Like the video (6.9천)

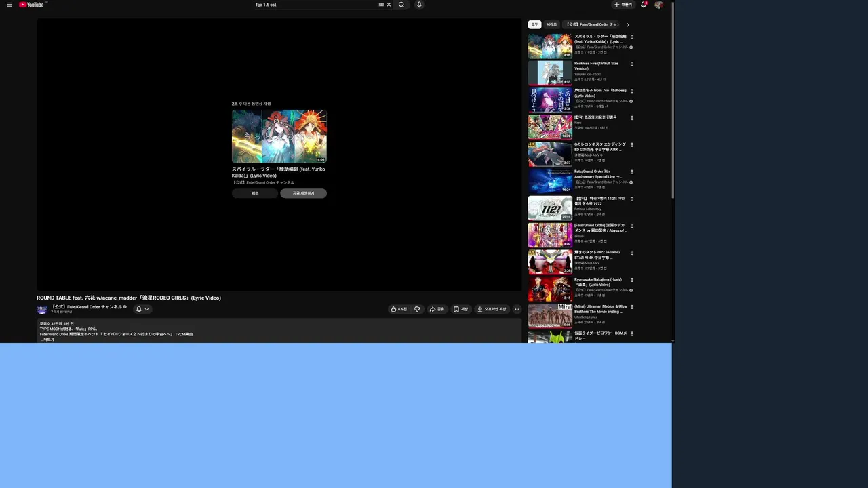point(399,309)
